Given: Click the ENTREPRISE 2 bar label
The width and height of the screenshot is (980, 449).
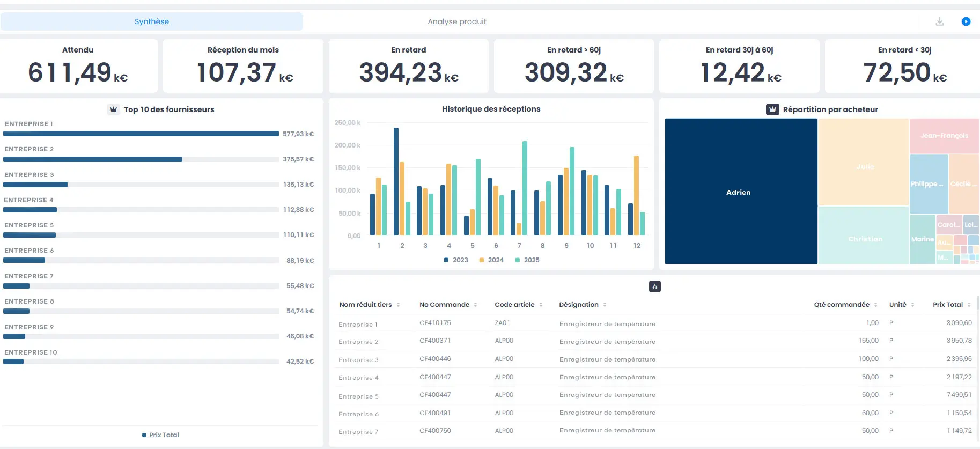Looking at the screenshot, I should pyautogui.click(x=29, y=149).
